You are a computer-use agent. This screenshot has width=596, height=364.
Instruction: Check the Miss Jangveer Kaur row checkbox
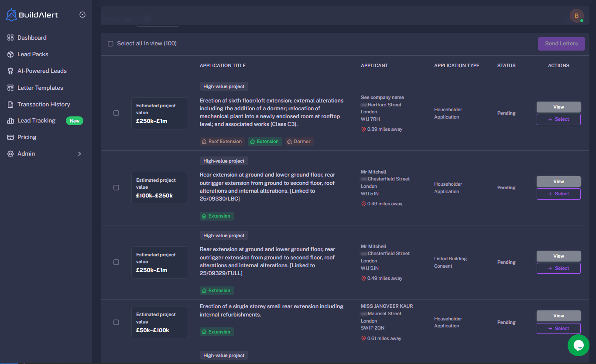[x=116, y=322]
